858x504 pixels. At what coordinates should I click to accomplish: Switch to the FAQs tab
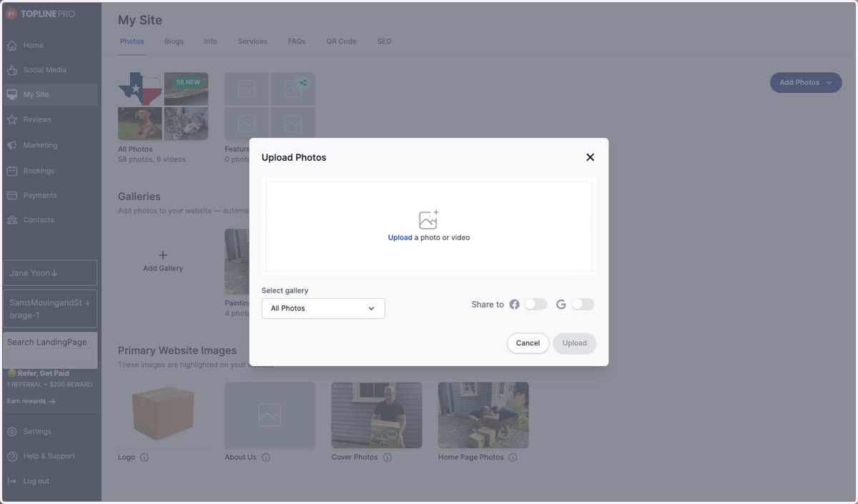(297, 41)
